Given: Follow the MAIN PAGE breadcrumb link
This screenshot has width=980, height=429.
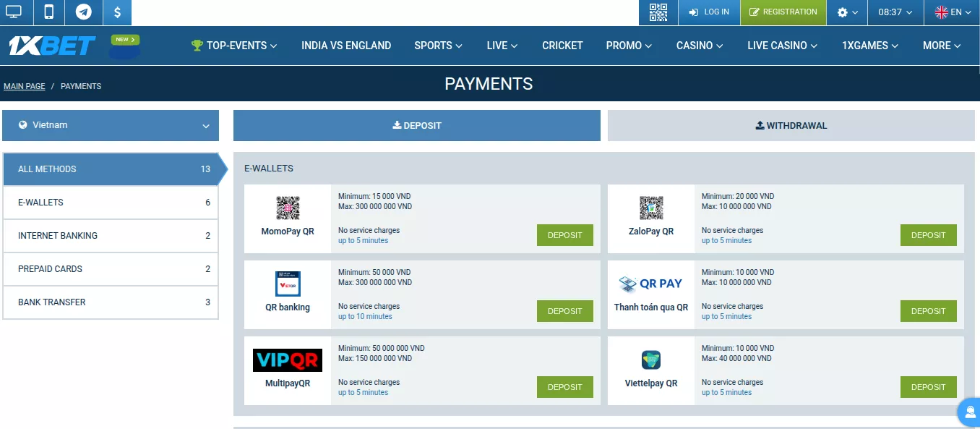Looking at the screenshot, I should pos(24,85).
